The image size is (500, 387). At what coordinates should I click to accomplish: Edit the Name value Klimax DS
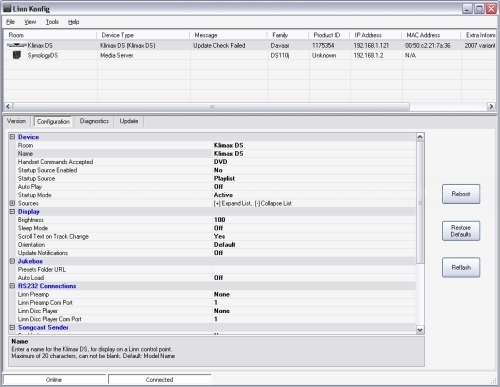314,154
